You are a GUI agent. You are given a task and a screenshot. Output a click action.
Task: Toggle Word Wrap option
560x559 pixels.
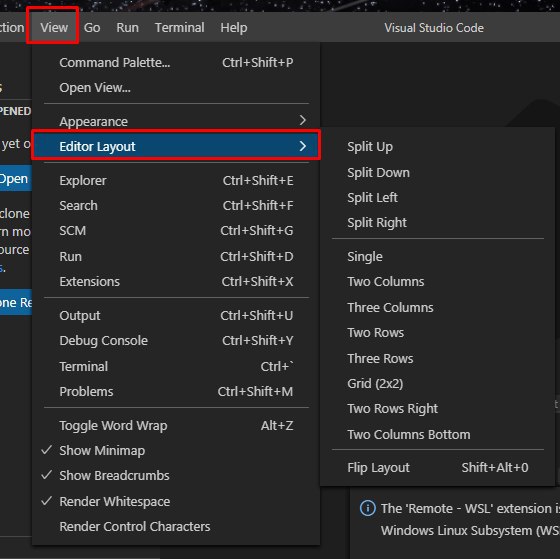point(176,425)
